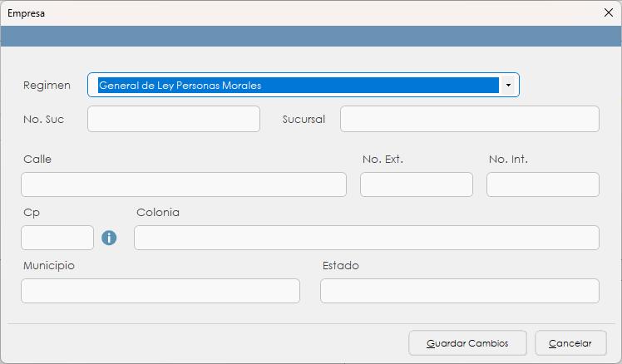
Task: Click the Cp postal code field
Action: [57, 238]
